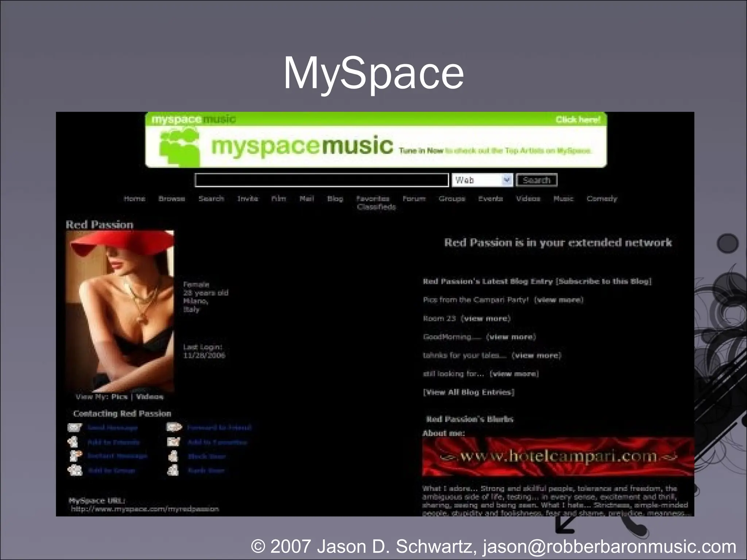
Task: Focus the search text field
Action: click(x=322, y=180)
